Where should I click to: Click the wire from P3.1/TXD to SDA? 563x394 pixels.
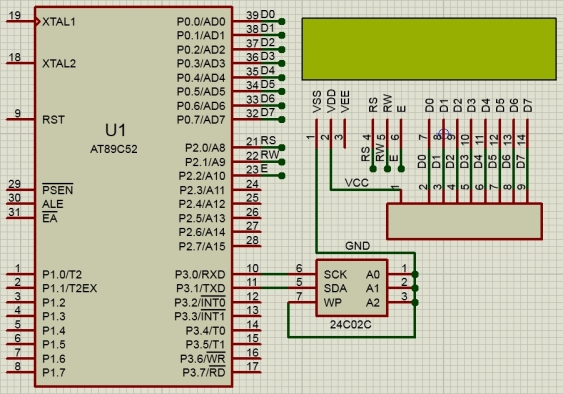coord(275,288)
